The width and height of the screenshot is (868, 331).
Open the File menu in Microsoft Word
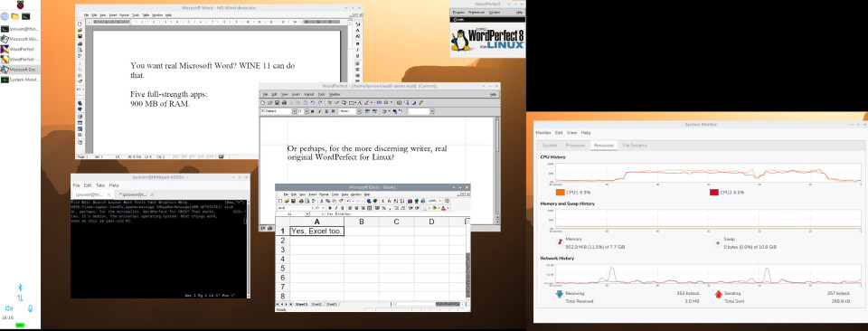click(86, 15)
